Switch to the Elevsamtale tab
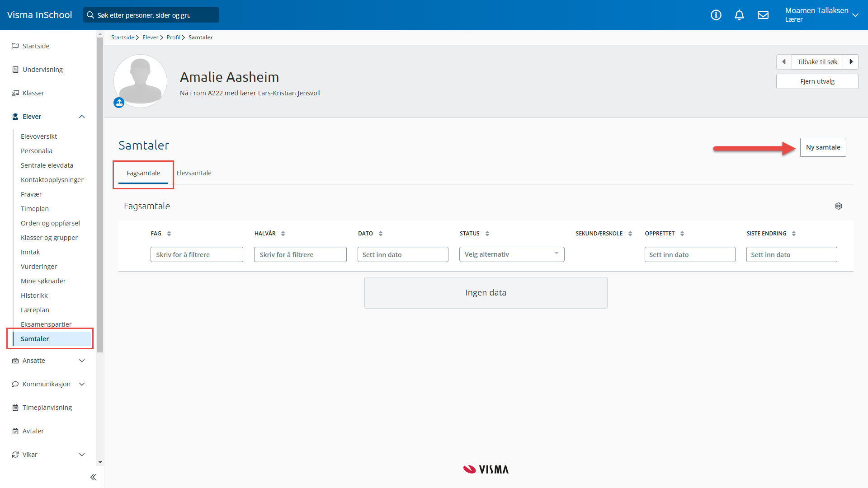This screenshot has width=868, height=488. click(x=193, y=173)
